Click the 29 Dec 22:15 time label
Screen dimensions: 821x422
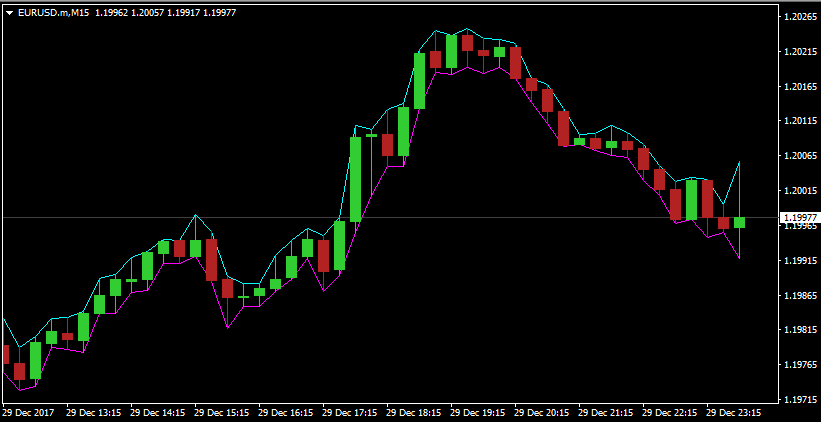tap(670, 413)
